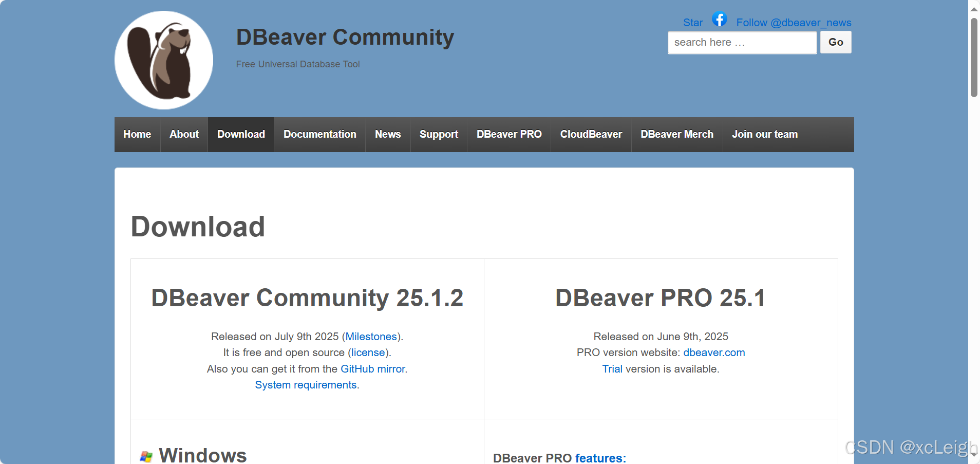
Task: Click the DBeaver beaver logo
Action: click(x=164, y=60)
